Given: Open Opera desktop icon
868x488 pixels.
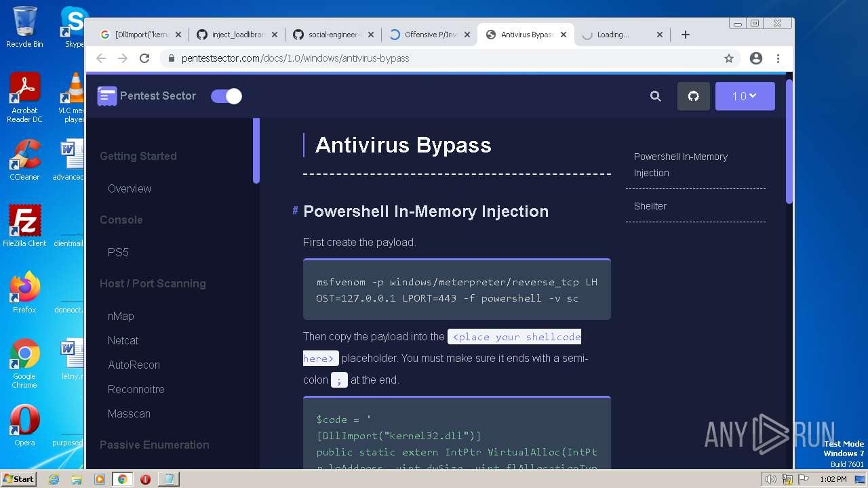Looking at the screenshot, I should pyautogui.click(x=24, y=426).
